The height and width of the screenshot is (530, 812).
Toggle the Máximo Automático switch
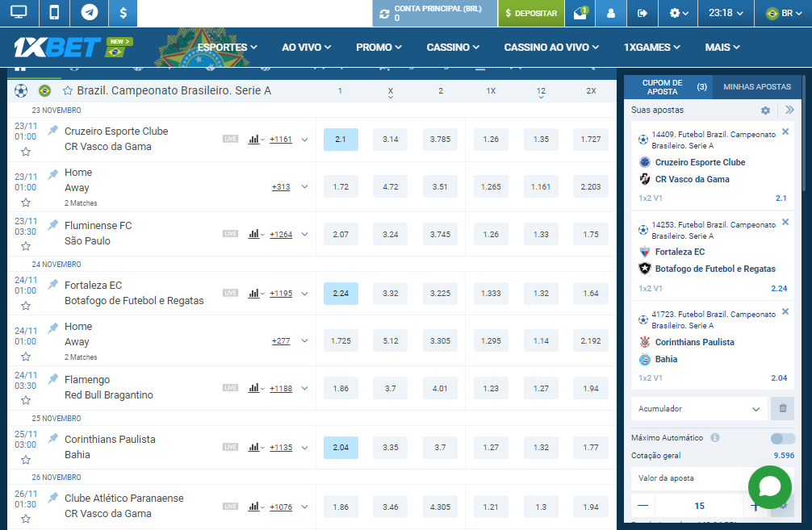coord(782,438)
